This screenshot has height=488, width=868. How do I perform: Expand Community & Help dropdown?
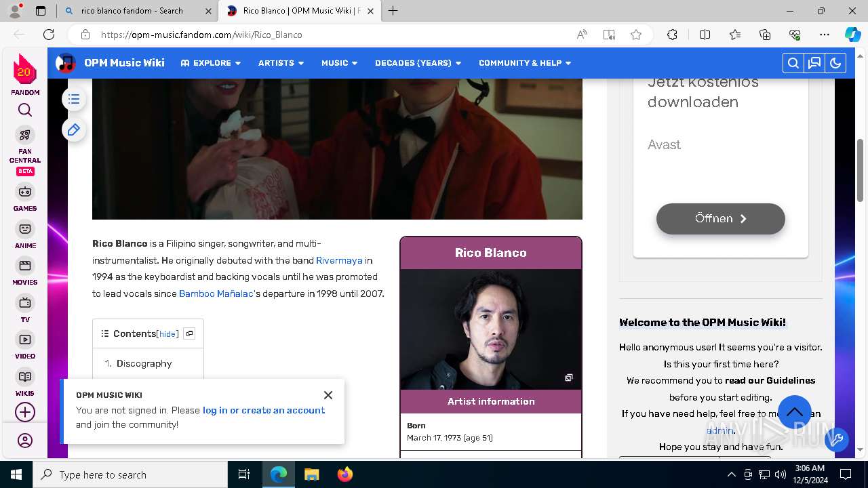tap(525, 63)
